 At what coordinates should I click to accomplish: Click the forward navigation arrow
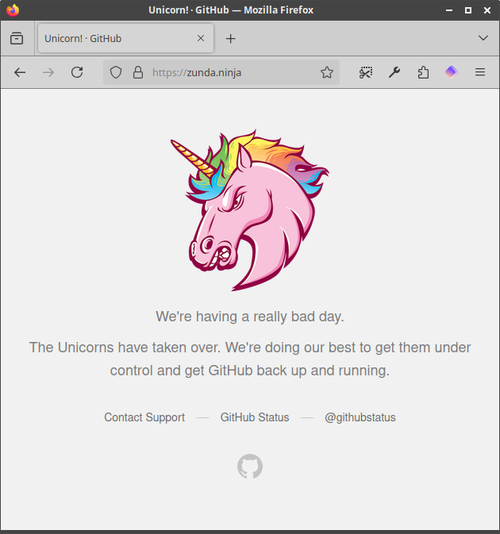click(48, 72)
